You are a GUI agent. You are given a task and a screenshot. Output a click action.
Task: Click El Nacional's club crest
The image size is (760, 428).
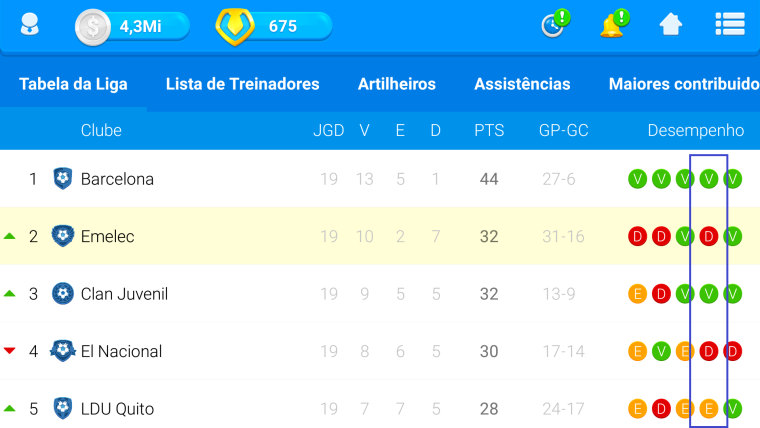(x=63, y=351)
